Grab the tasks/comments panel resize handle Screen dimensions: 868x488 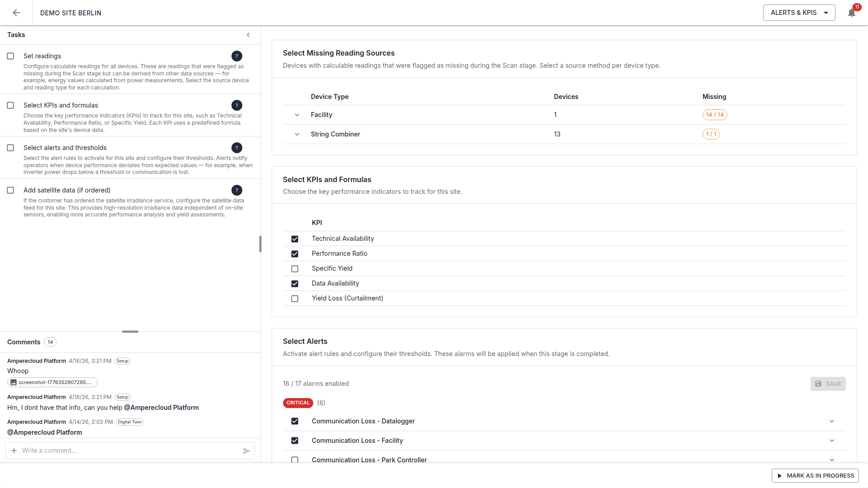coord(130,332)
